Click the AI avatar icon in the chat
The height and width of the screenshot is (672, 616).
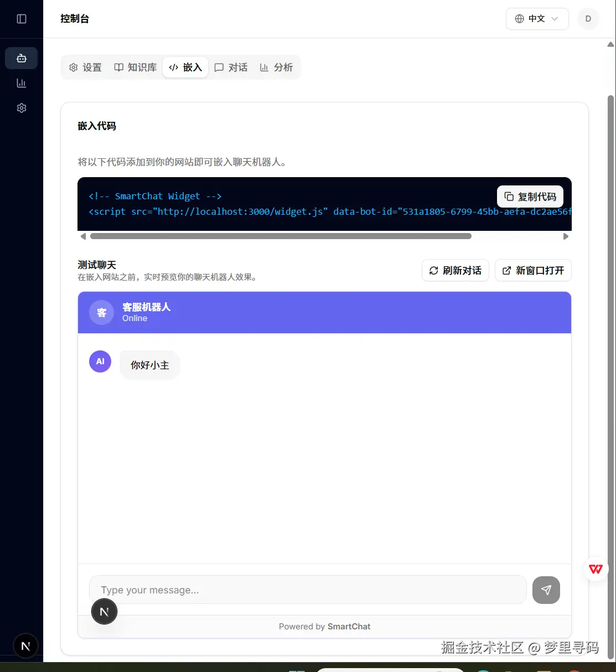[x=100, y=361]
